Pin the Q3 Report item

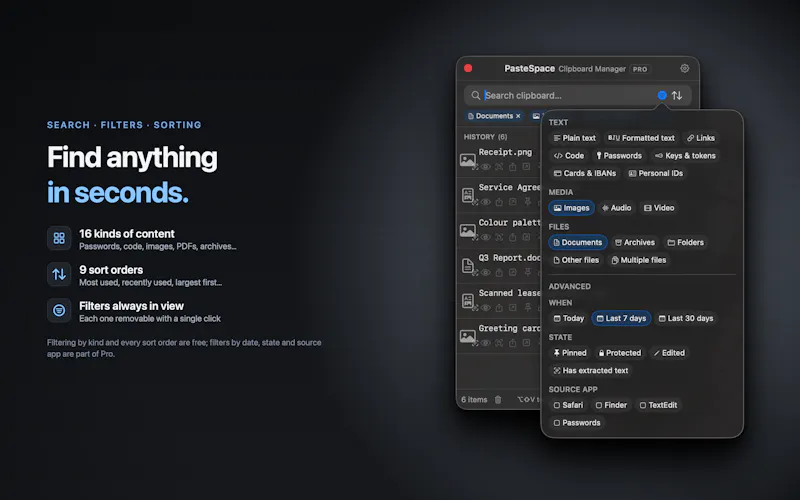click(528, 272)
